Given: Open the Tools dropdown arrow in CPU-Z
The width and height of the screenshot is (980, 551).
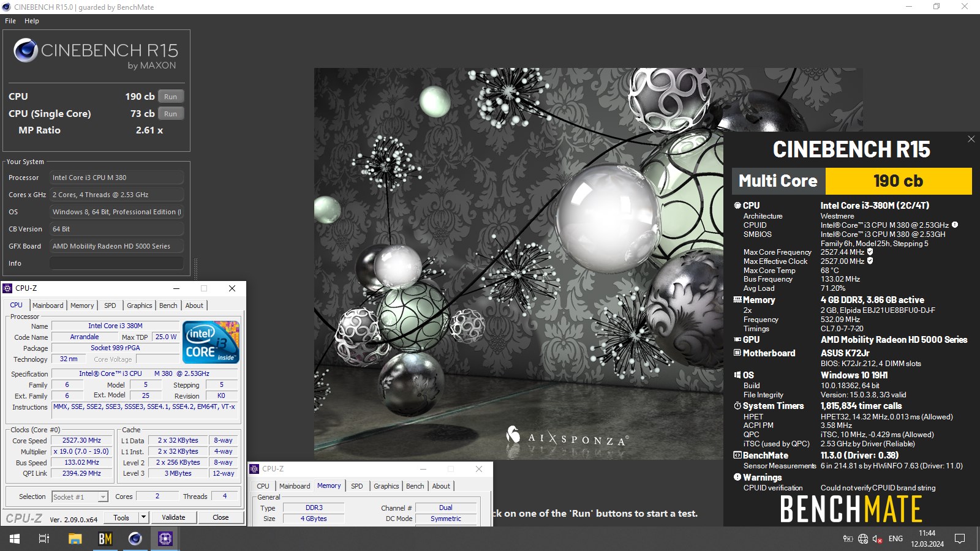Looking at the screenshot, I should pyautogui.click(x=143, y=517).
